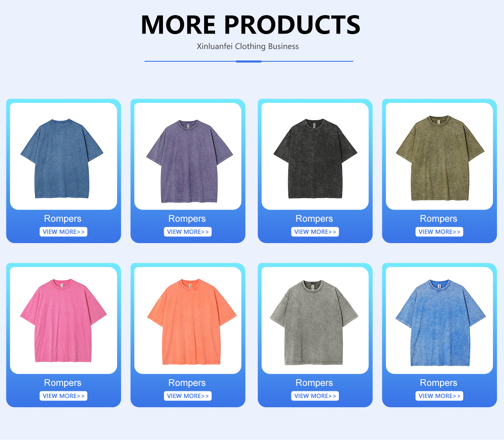Click VIEW MORE under the black shirt
The image size is (504, 440).
(x=315, y=232)
